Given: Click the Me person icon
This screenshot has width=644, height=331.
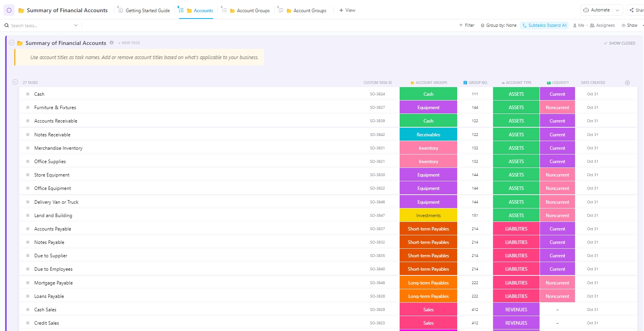Looking at the screenshot, I should (575, 25).
